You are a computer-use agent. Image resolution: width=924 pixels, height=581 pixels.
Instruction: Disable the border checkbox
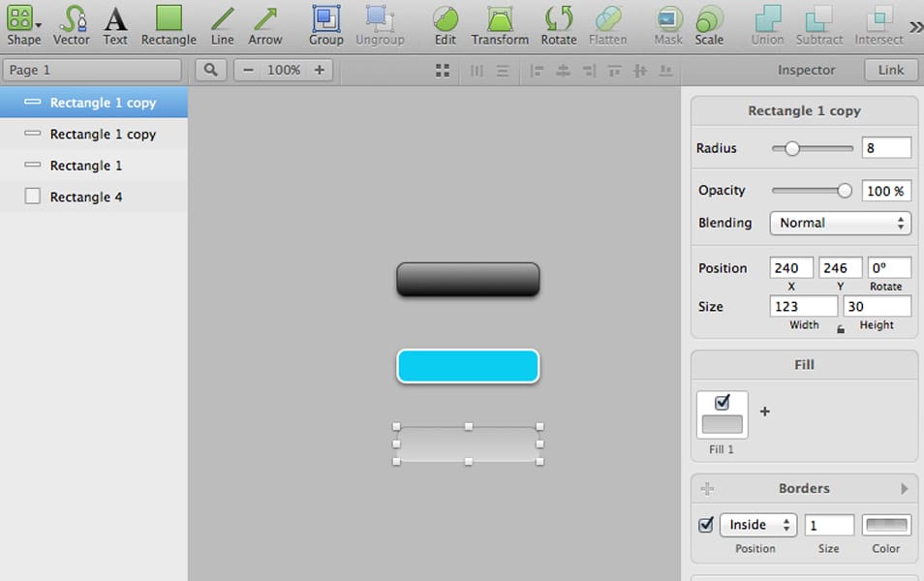pyautogui.click(x=706, y=525)
